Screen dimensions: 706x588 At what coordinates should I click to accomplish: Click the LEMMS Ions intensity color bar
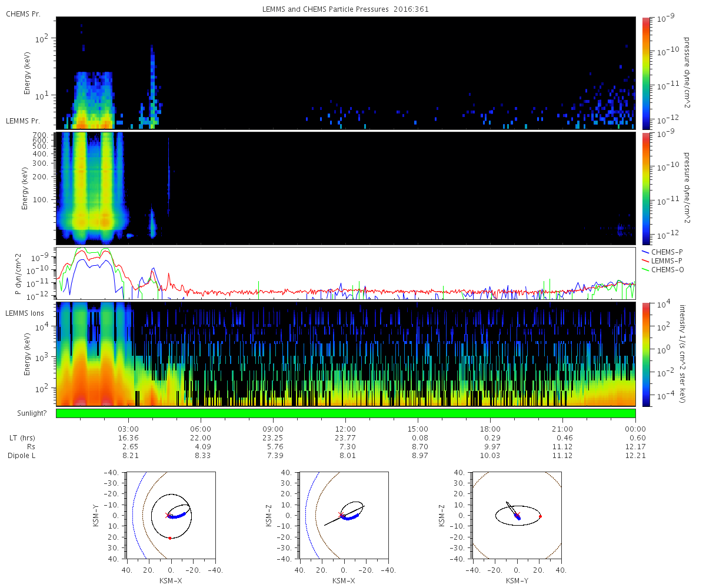(x=645, y=354)
